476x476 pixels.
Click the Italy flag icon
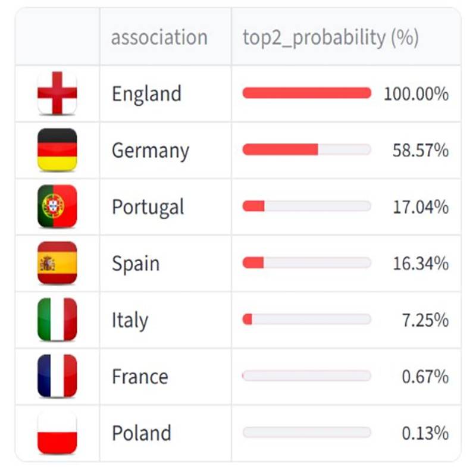(x=57, y=320)
